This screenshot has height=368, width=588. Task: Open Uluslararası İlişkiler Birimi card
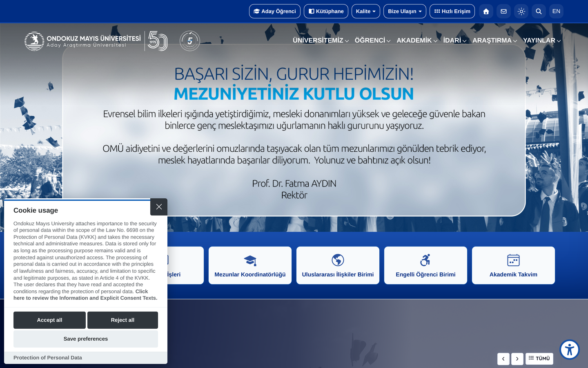[x=338, y=265]
